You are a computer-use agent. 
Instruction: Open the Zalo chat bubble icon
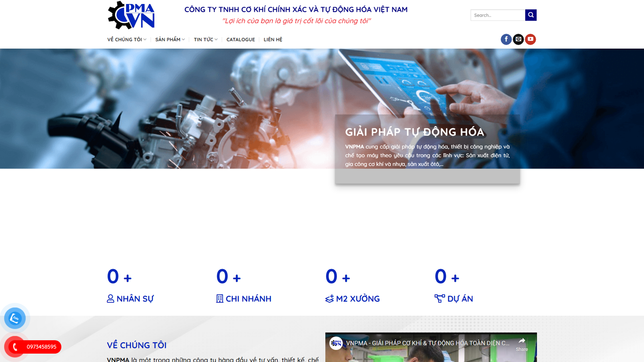[15, 318]
